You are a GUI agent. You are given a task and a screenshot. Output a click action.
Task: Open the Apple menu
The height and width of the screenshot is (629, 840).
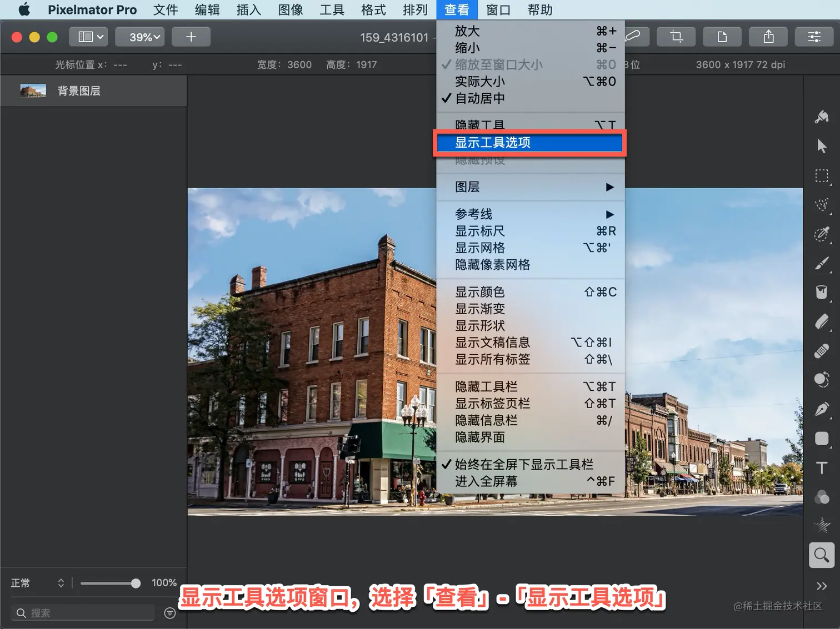tap(24, 9)
